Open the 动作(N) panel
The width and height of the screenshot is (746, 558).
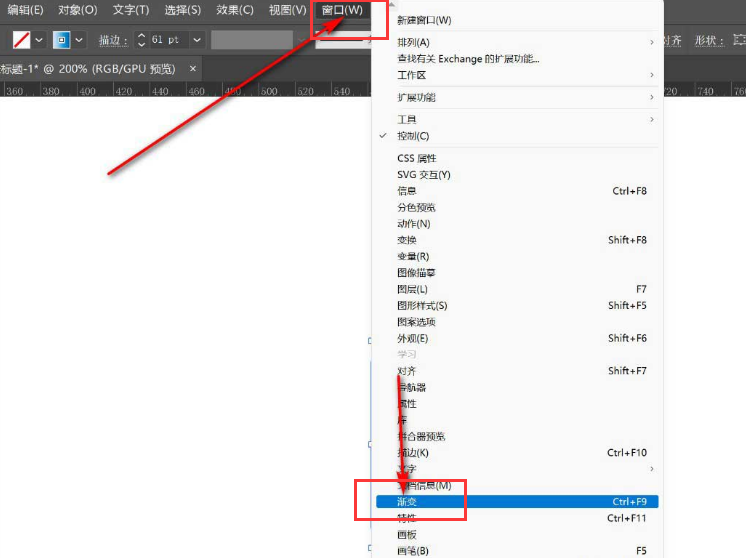(x=517, y=224)
